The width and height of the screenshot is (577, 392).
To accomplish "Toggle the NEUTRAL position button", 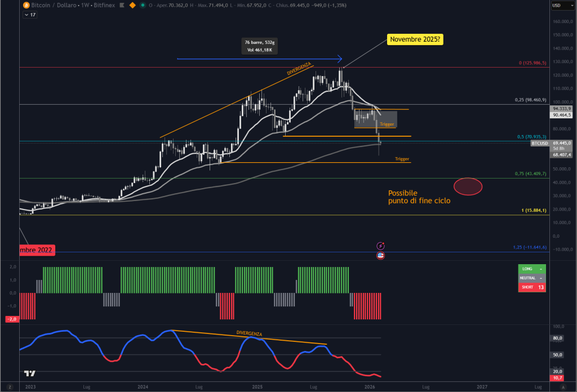I will point(531,278).
